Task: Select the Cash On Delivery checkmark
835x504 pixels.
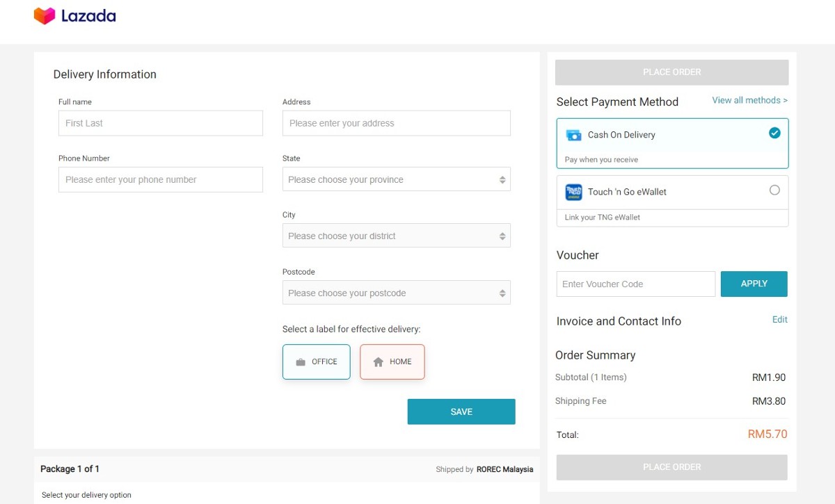Action: coord(774,133)
